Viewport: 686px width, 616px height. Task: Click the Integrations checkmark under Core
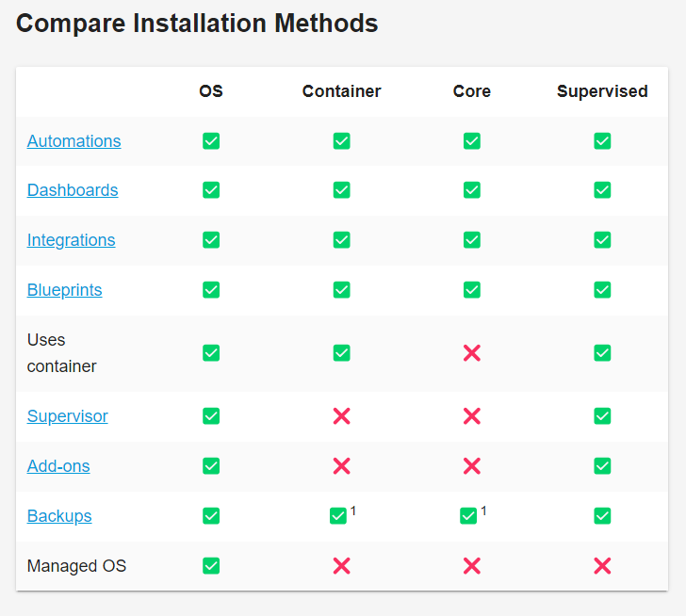(x=472, y=240)
